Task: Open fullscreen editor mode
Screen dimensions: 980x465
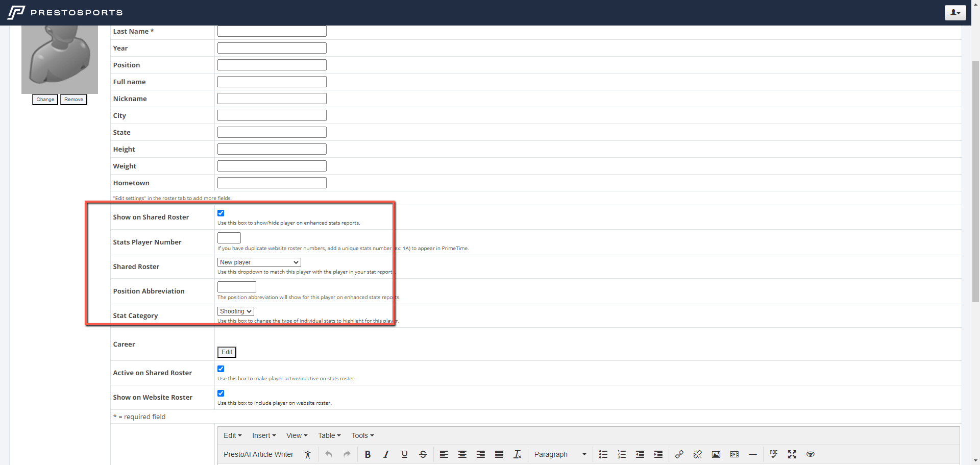Action: 792,454
